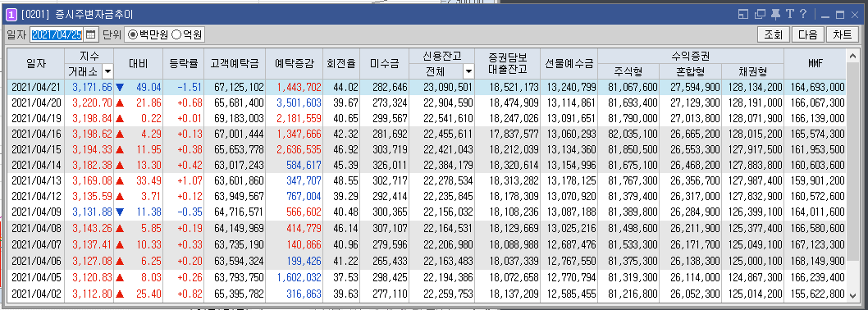Click the 주식형 column header
This screenshot has height=310, width=868.
(x=629, y=71)
